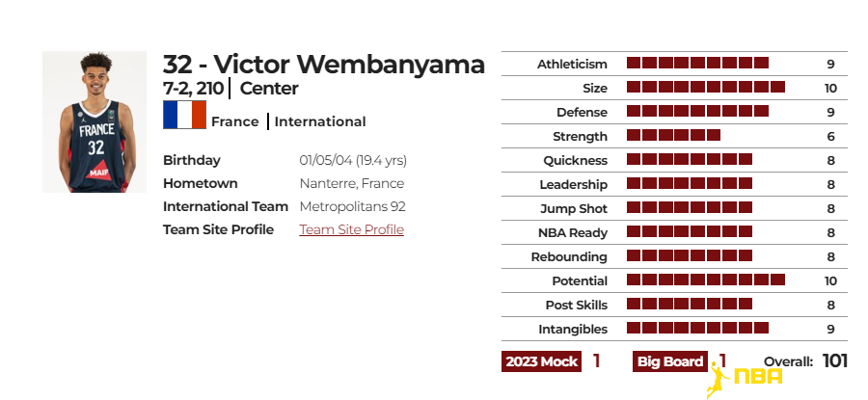Click the yellow NBA logo watermark
Viewport: 868px width, 400px height.
[x=745, y=380]
